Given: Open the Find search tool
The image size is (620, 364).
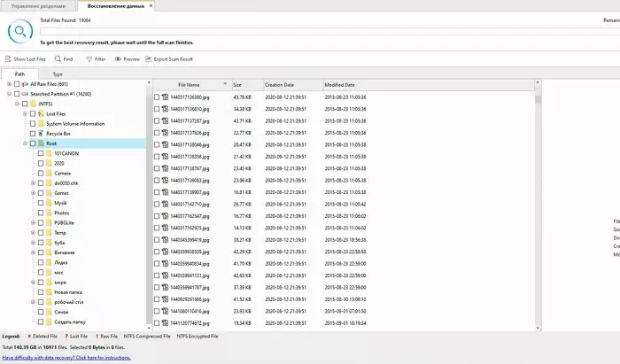Looking at the screenshot, I should point(58,59).
